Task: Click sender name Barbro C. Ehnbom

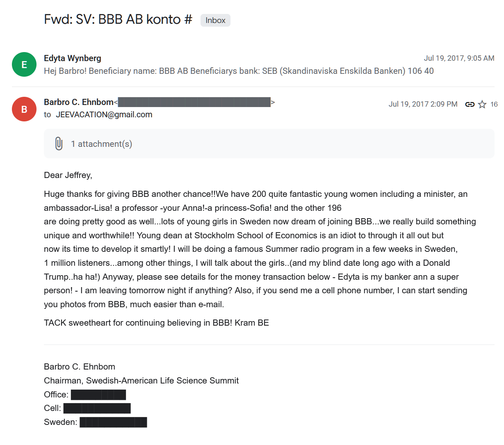Action: pyautogui.click(x=79, y=102)
